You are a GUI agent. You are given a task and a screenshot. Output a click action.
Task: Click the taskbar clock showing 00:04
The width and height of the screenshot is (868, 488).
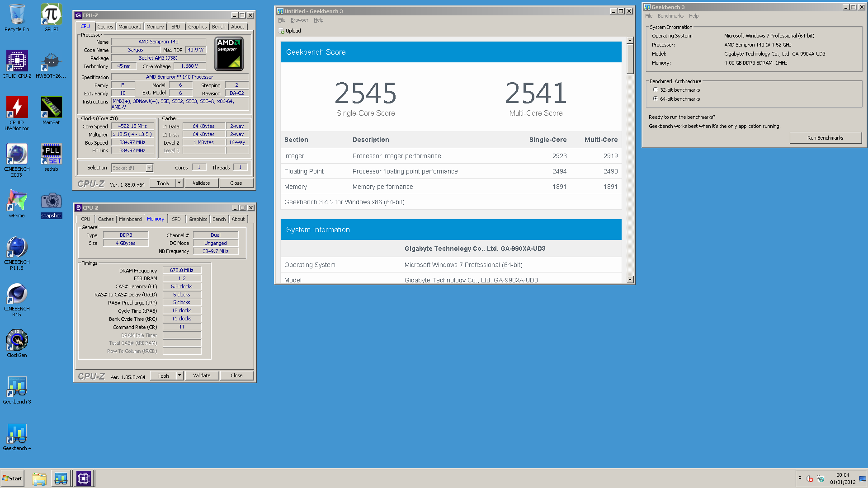click(843, 479)
